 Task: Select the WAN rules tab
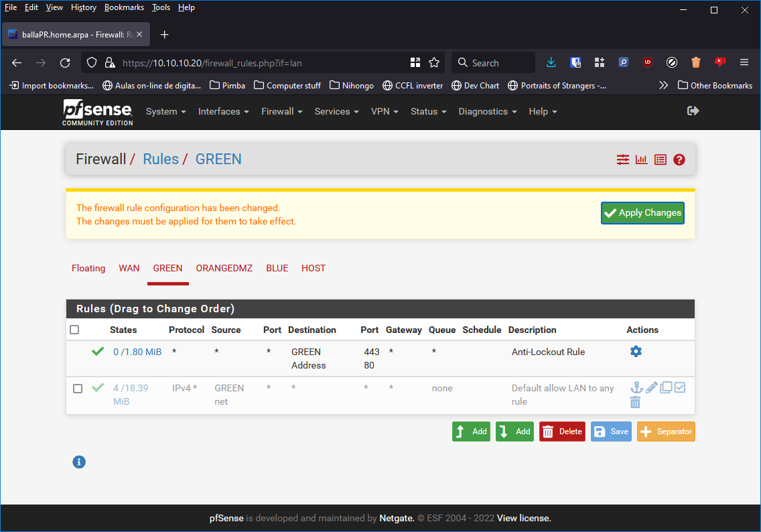(129, 268)
